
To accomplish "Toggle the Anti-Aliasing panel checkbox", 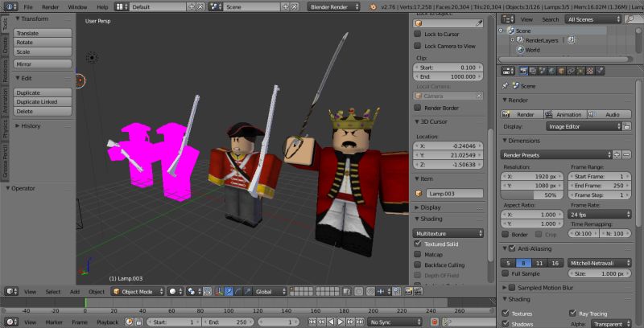I will [x=512, y=248].
